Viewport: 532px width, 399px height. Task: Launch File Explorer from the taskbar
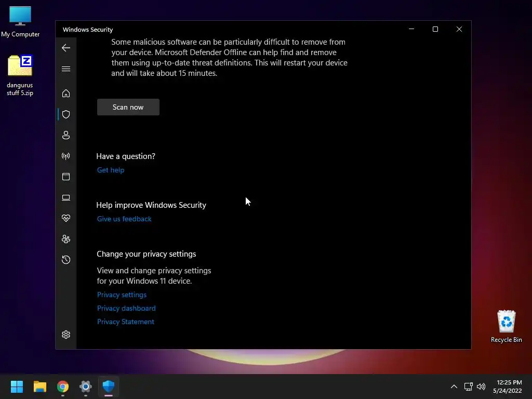point(39,387)
